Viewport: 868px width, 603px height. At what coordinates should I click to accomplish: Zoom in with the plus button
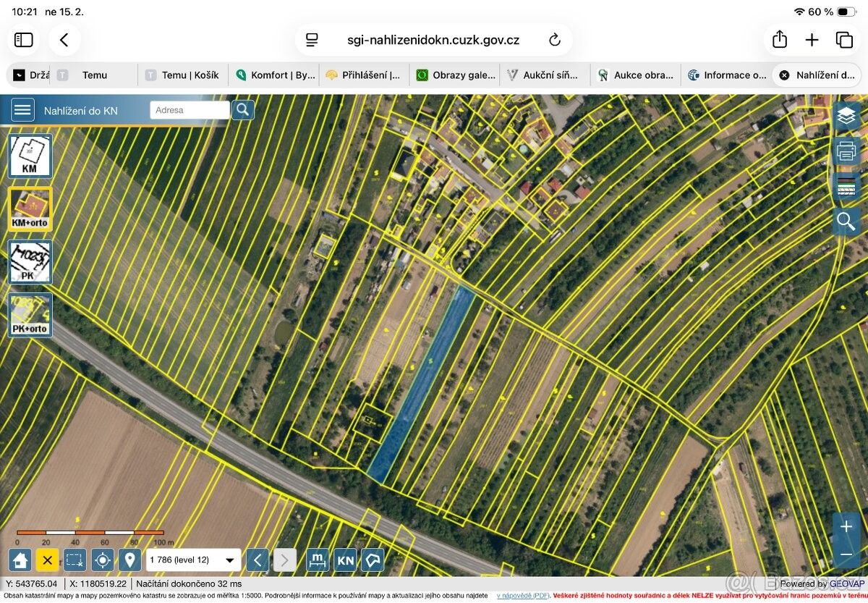point(846,527)
